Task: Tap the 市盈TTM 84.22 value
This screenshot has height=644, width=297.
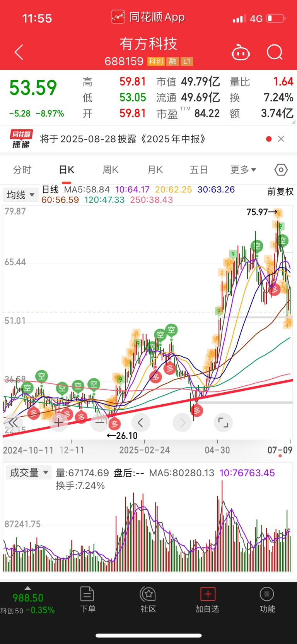Action: pyautogui.click(x=188, y=113)
